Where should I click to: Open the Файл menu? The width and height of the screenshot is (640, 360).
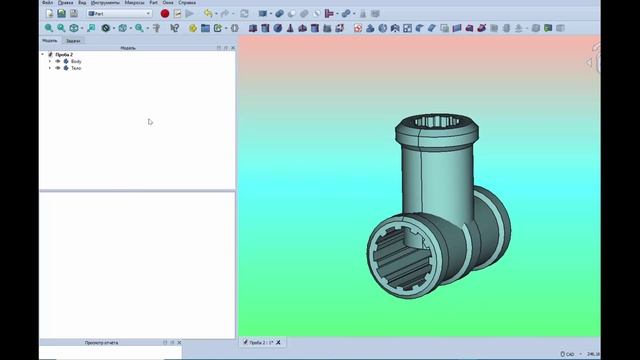point(47,2)
